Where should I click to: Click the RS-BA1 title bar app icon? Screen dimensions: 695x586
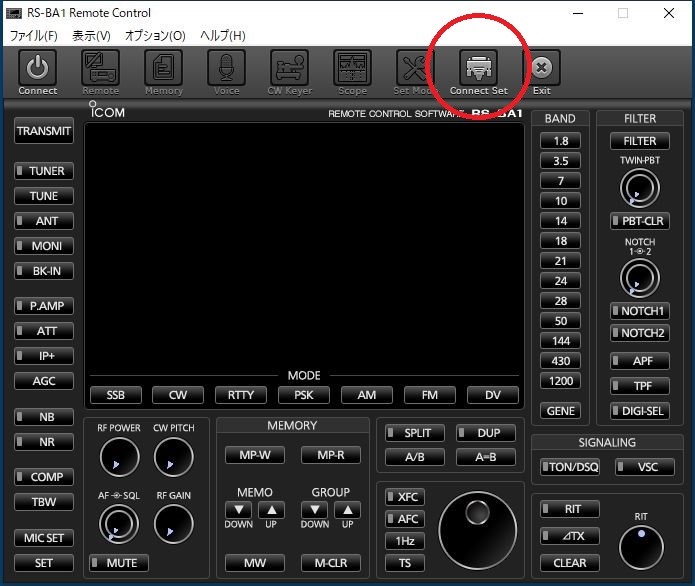[x=14, y=13]
